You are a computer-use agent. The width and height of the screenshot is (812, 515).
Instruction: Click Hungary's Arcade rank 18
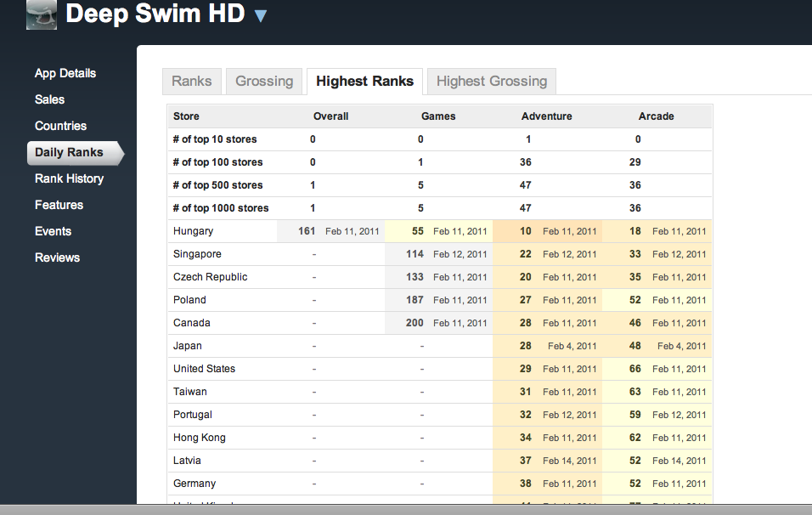tap(635, 231)
